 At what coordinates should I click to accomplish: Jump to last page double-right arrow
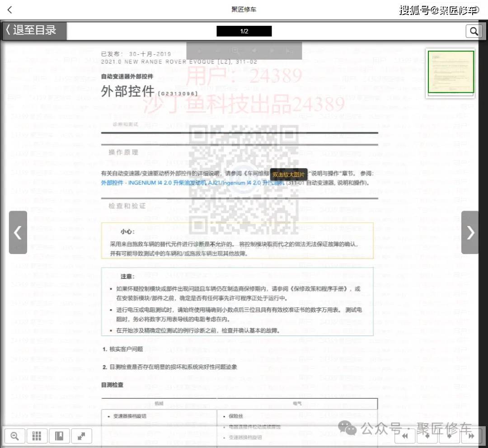point(471,435)
